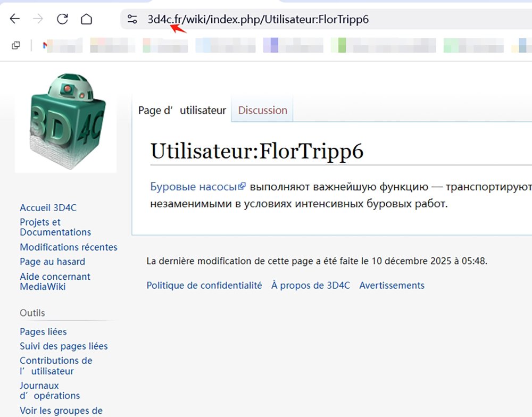Open Page au hasard link
Image resolution: width=532 pixels, height=417 pixels.
click(52, 262)
